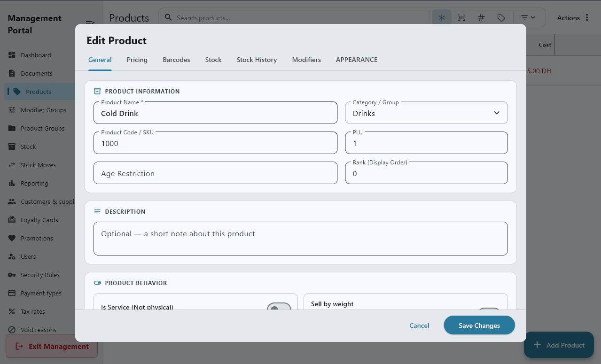
Task: Cancel the Edit Product dialog
Action: pos(419,325)
